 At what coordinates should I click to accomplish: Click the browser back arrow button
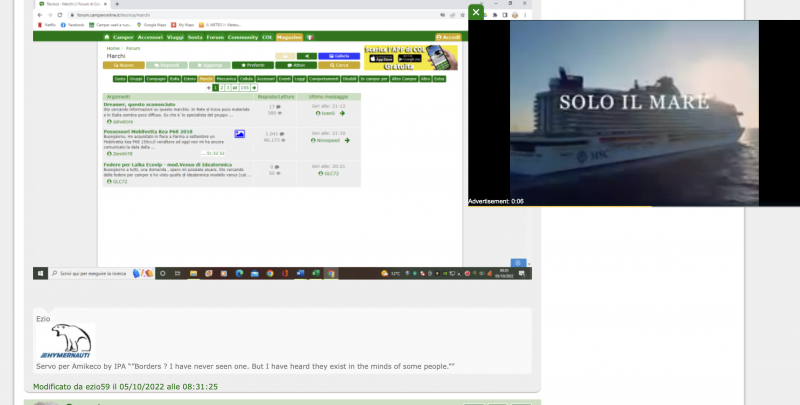pos(38,14)
